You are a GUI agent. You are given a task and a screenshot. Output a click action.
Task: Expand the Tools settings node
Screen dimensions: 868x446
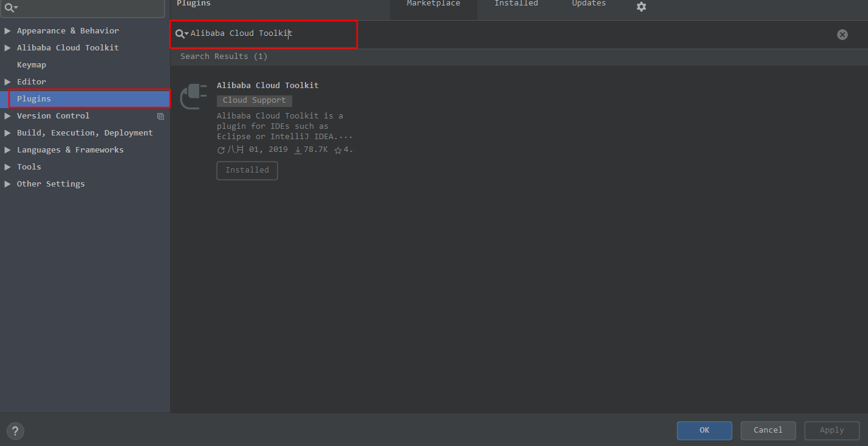(7, 167)
